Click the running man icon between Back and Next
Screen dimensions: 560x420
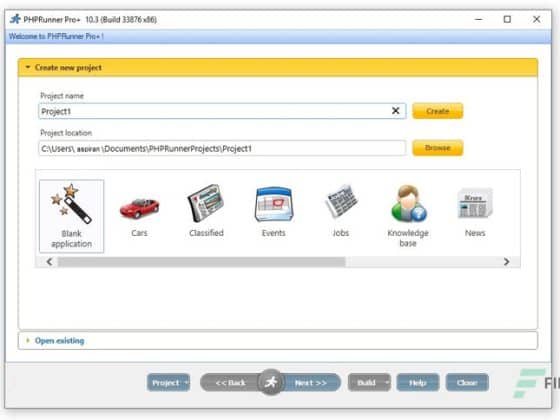point(271,382)
